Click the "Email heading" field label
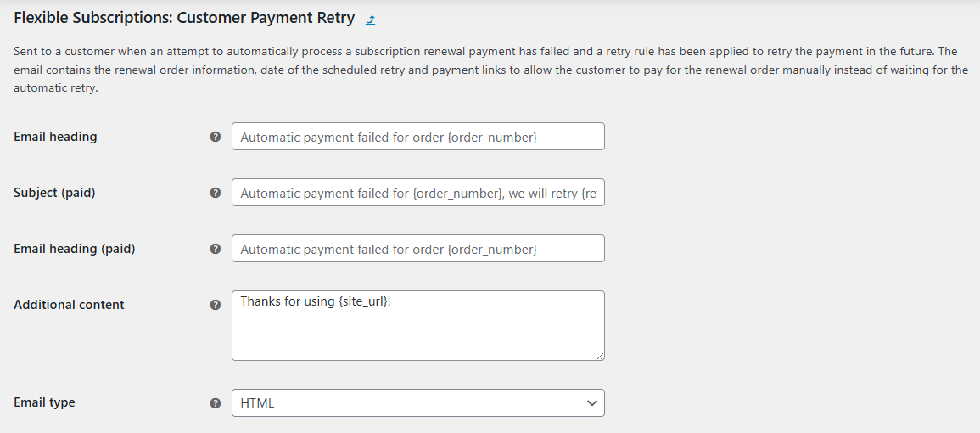 coord(55,137)
